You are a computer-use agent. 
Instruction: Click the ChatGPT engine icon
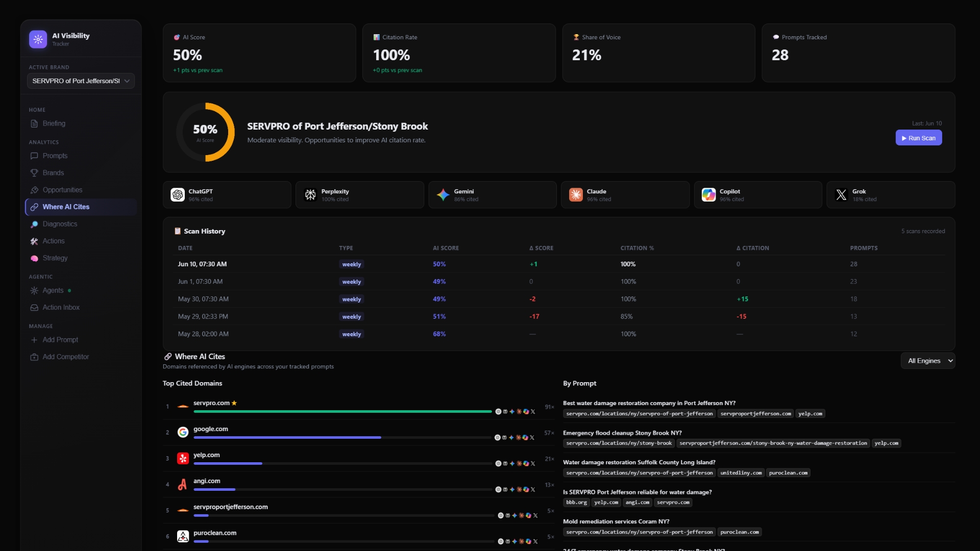click(x=178, y=195)
